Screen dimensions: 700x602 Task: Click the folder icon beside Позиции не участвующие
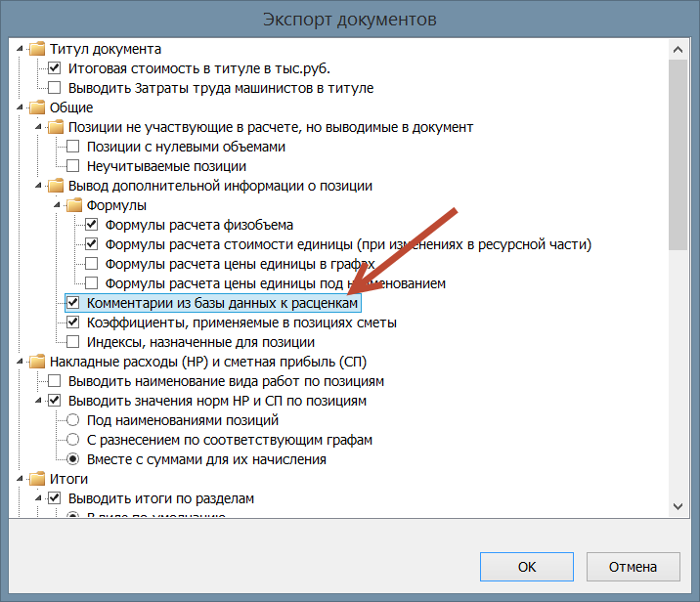56,127
